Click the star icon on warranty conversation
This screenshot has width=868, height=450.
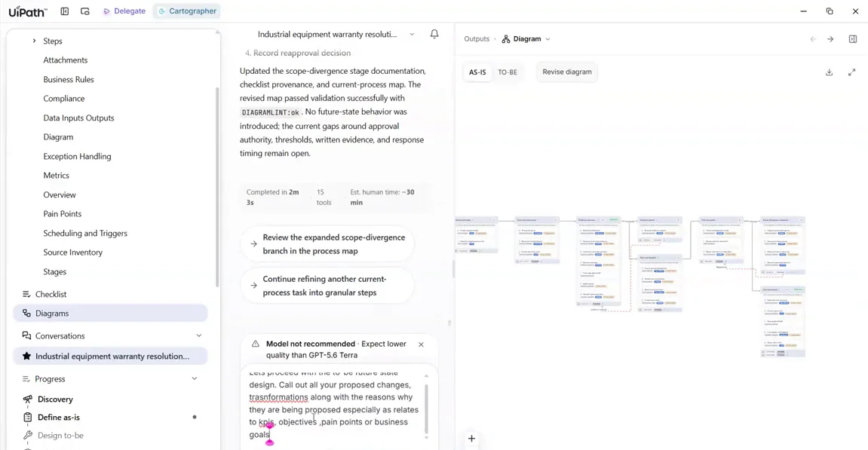[26, 356]
